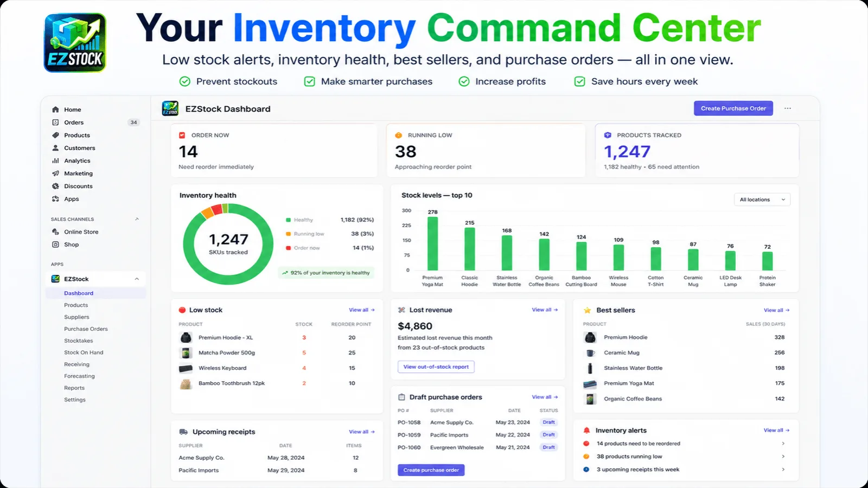
Task: Click the Products tag icon
Action: coord(55,135)
